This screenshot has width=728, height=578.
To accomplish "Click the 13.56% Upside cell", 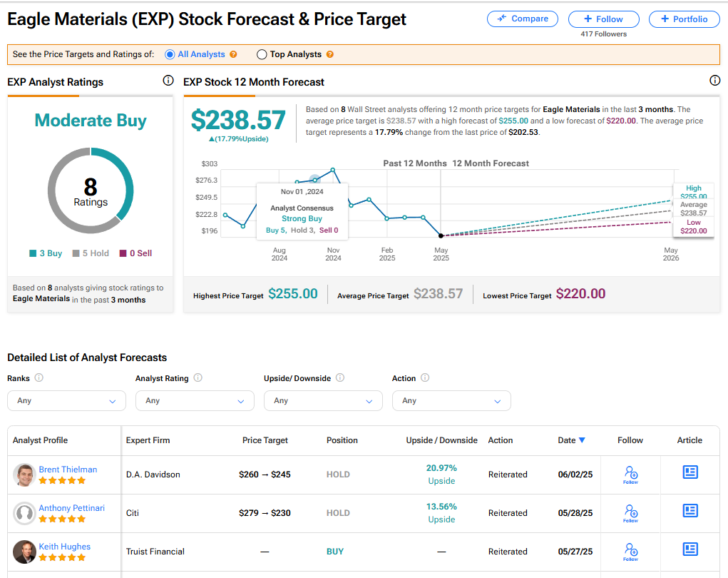I will 441,513.
